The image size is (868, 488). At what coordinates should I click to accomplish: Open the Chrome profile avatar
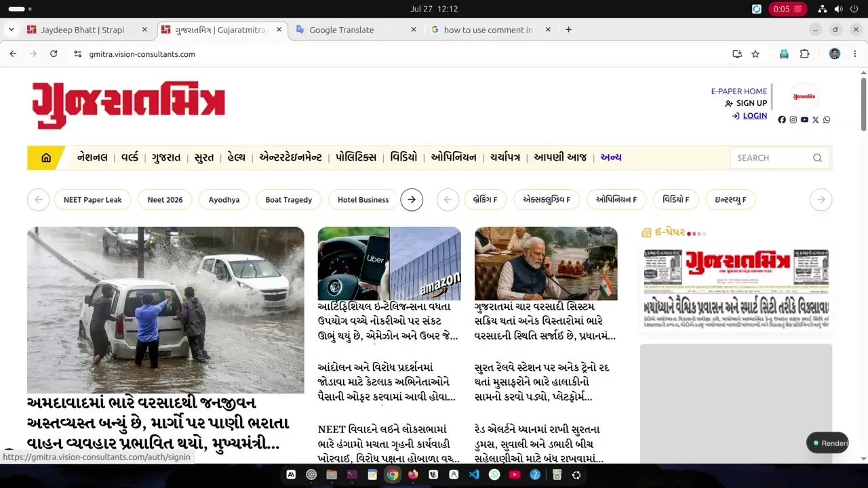[x=835, y=54]
